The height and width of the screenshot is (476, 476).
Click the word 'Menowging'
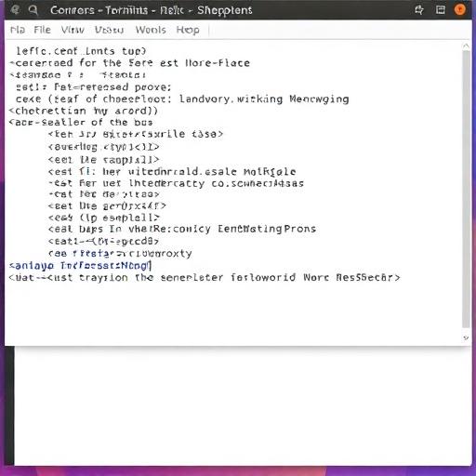(x=319, y=99)
